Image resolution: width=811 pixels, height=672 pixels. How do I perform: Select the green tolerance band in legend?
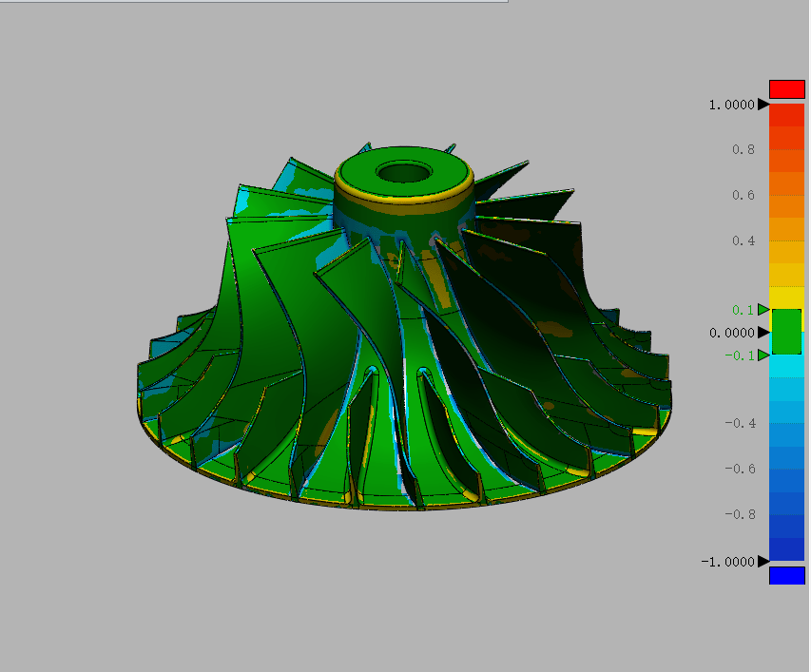coord(786,332)
